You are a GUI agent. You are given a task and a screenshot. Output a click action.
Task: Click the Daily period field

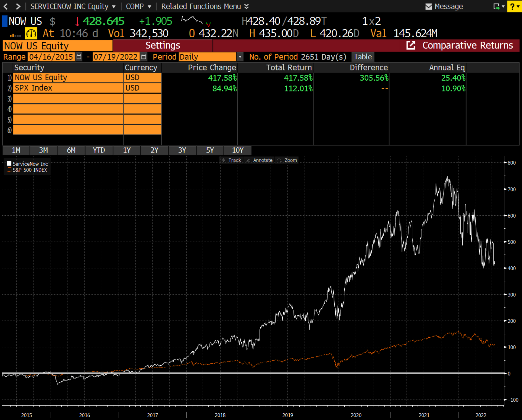pyautogui.click(x=208, y=57)
